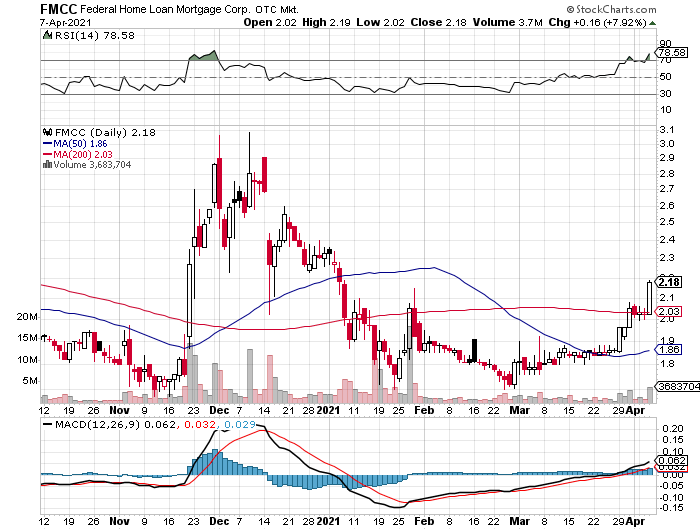Click the FMCC ticker symbol in the title

[58, 9]
